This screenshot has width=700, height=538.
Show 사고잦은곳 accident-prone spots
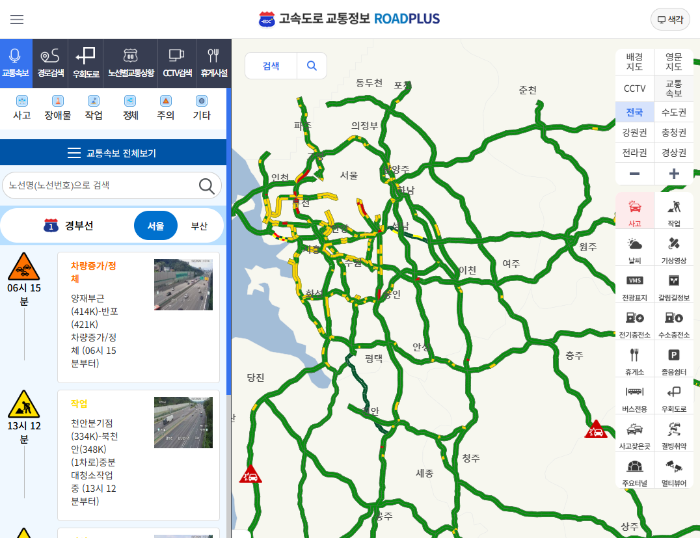(634, 434)
